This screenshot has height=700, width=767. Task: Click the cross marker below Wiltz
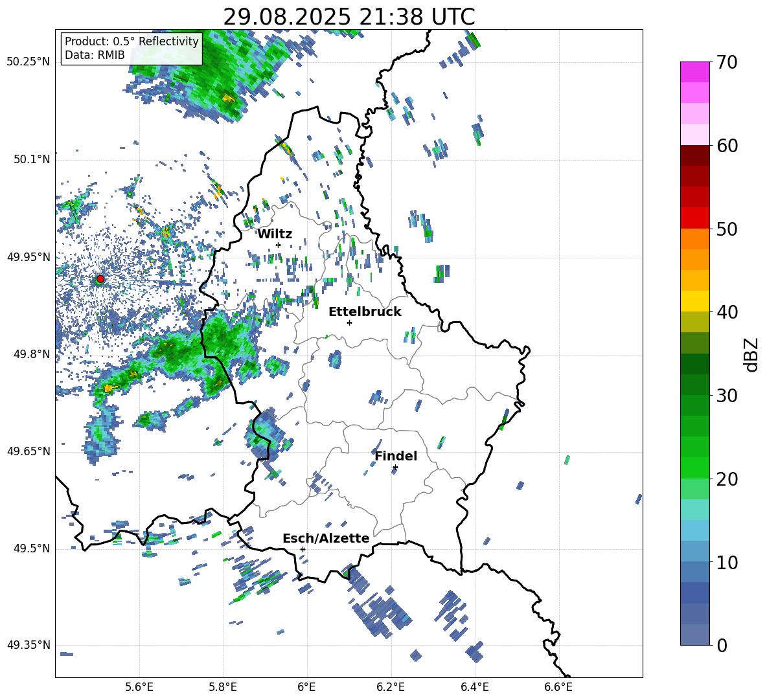[279, 245]
